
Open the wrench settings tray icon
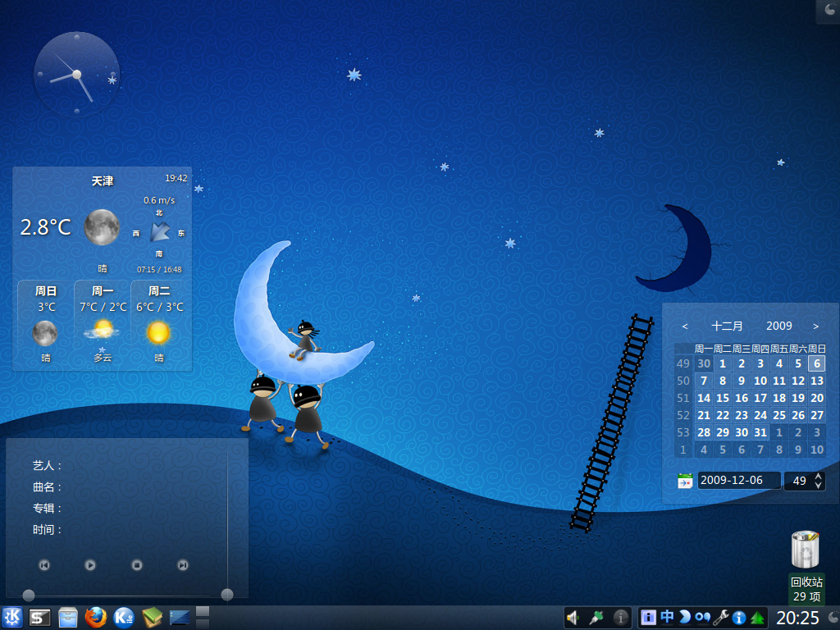(721, 618)
